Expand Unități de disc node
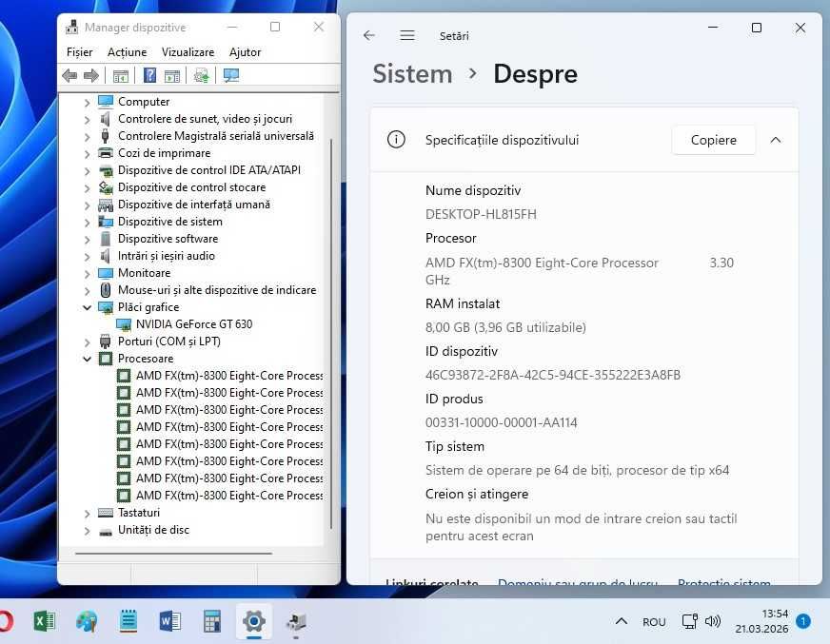 (87, 530)
